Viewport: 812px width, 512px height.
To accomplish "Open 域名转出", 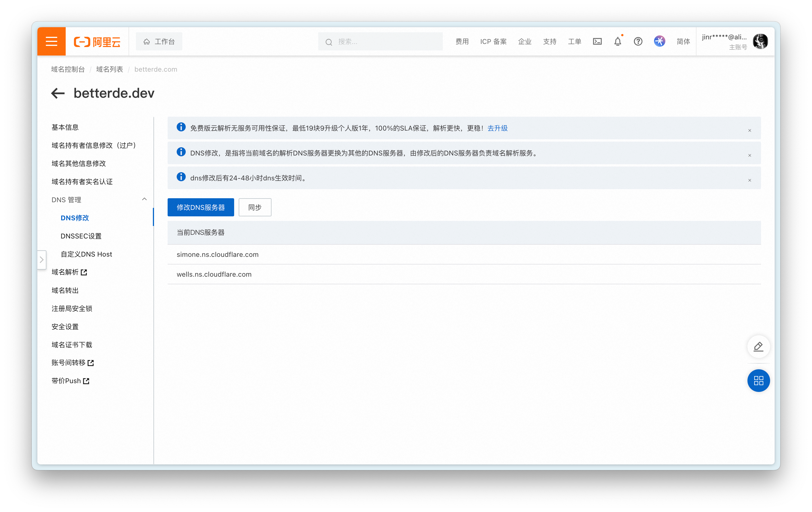I will click(65, 290).
